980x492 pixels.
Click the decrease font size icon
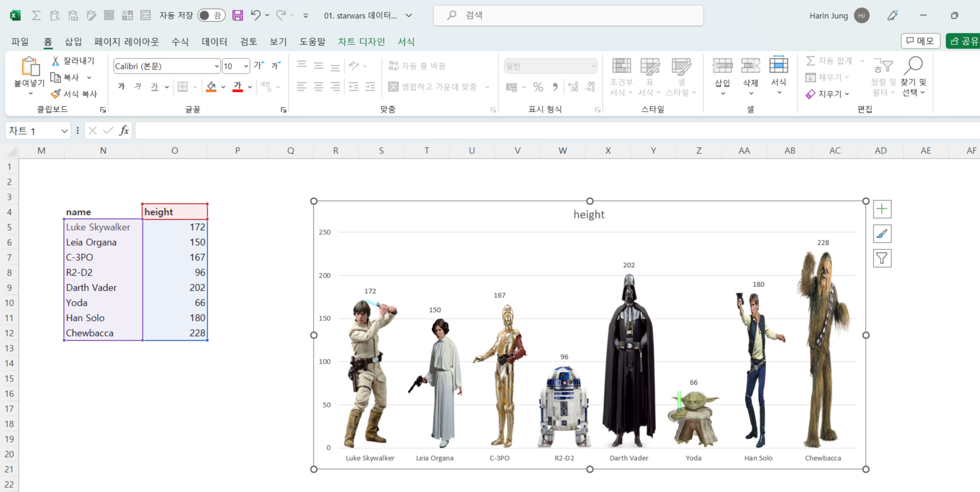(276, 66)
